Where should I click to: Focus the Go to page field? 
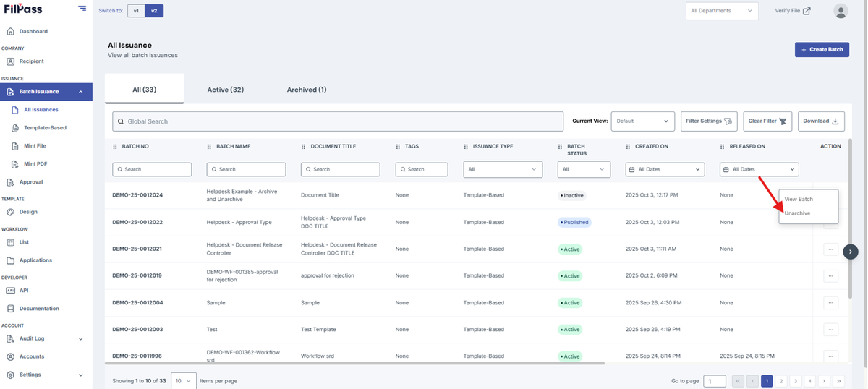[x=715, y=381]
